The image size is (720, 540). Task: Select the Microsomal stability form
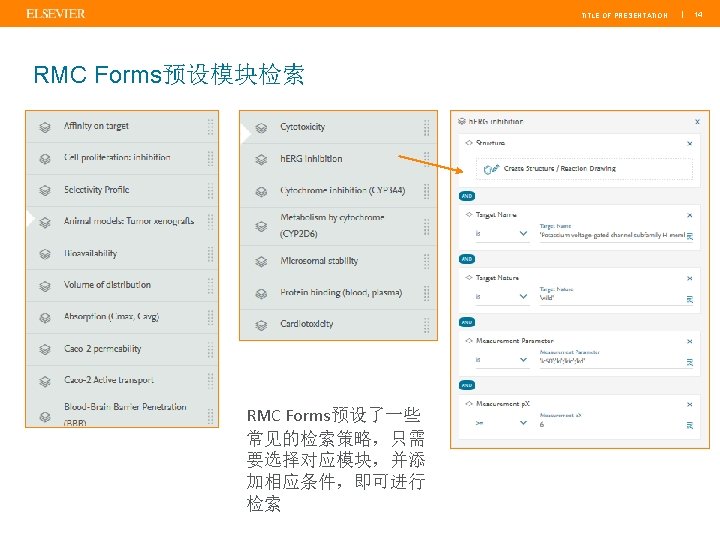point(338,261)
